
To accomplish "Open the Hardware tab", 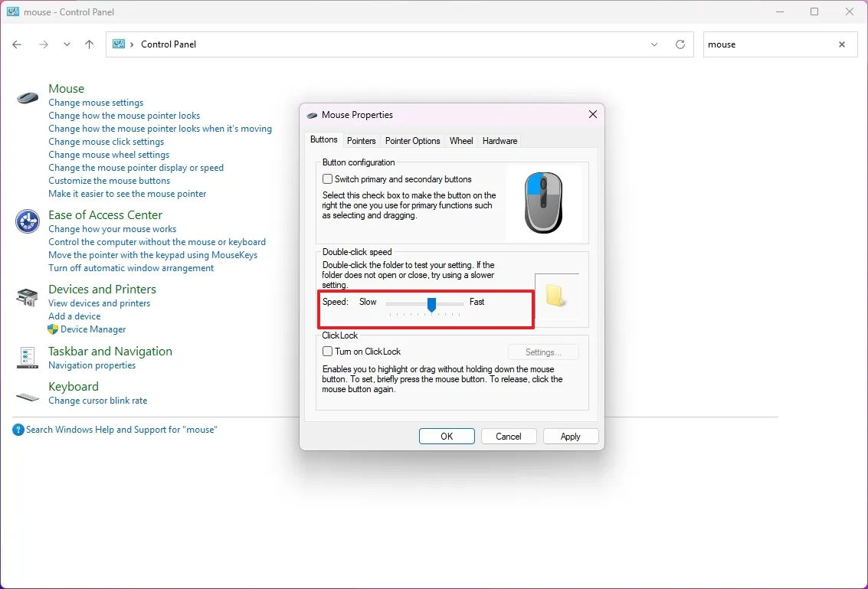I will tap(500, 140).
